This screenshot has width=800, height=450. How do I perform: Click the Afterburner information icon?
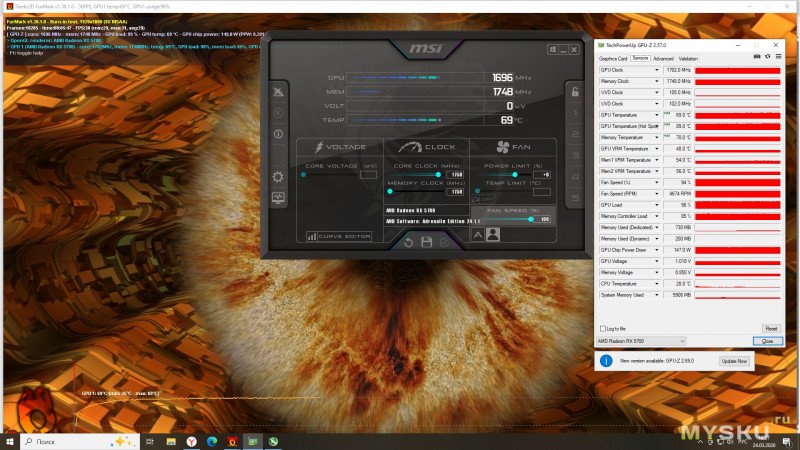click(x=278, y=134)
